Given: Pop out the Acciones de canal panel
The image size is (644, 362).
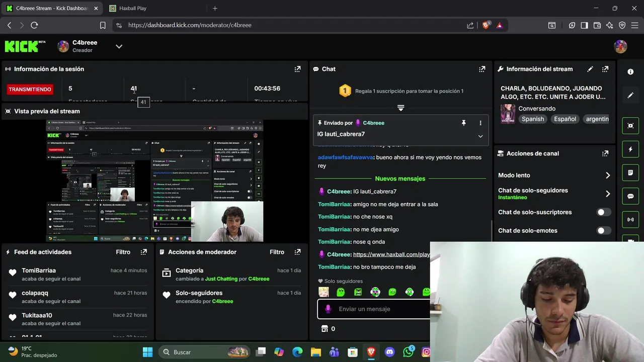Looking at the screenshot, I should coord(605,153).
